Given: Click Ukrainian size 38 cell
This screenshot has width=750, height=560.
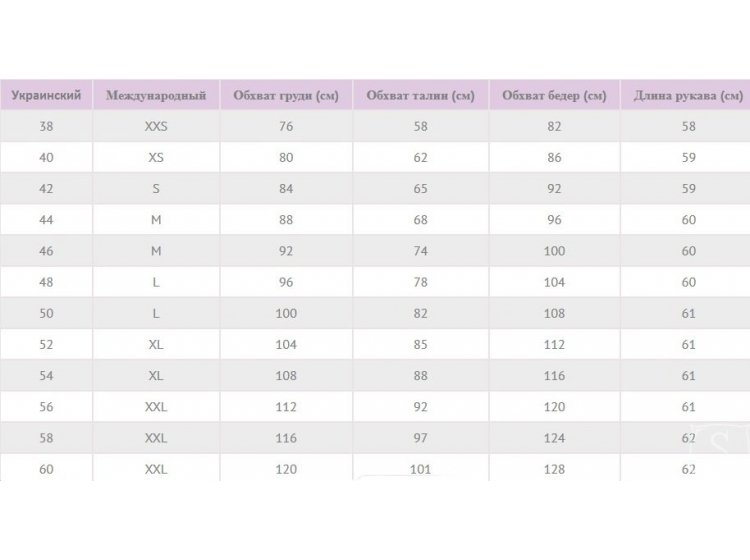Looking at the screenshot, I should (46, 127).
